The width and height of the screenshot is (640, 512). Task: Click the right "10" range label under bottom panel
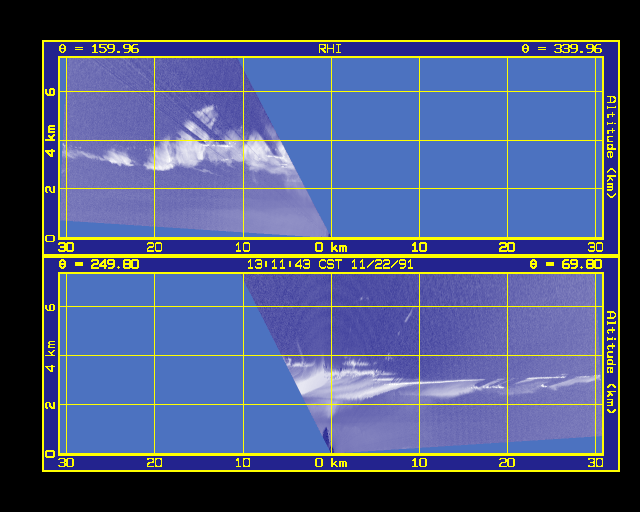click(419, 463)
